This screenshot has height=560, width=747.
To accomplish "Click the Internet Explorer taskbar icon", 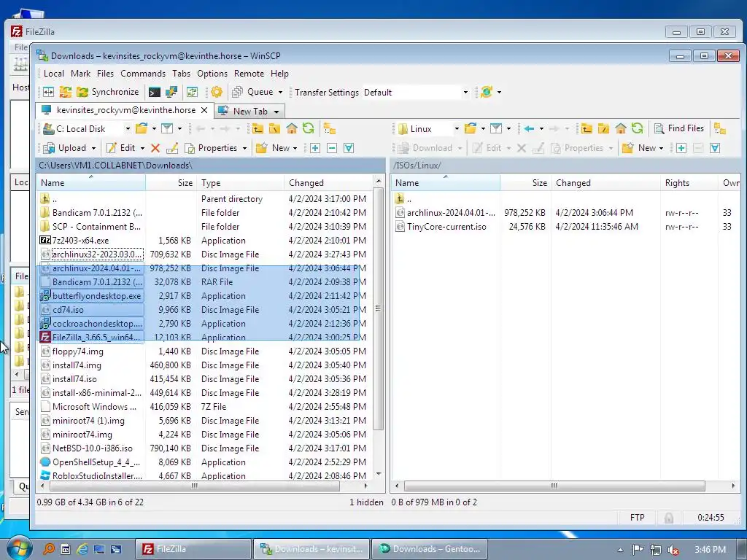I will [x=82, y=549].
